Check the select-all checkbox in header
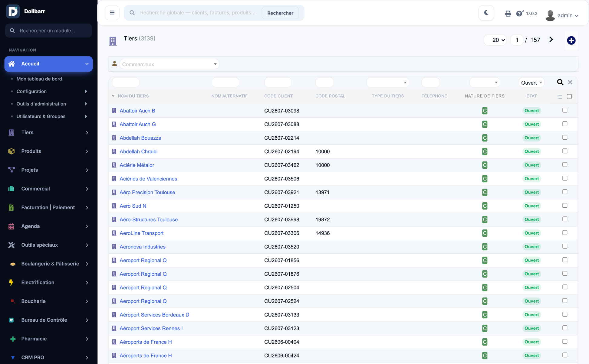589x364 pixels. [569, 96]
